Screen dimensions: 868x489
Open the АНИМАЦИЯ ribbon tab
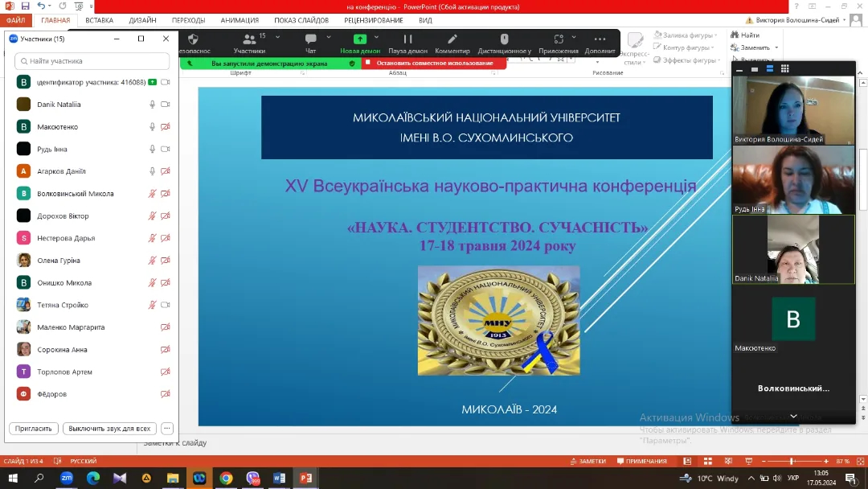tap(240, 20)
